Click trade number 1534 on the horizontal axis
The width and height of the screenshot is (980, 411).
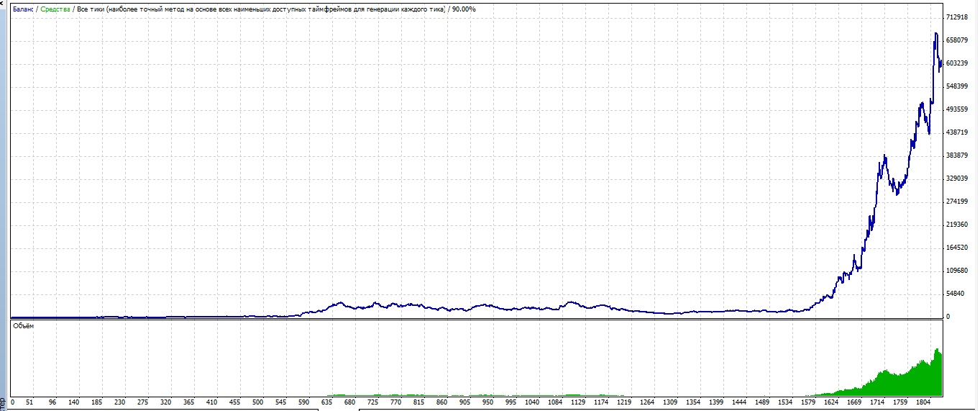click(786, 403)
